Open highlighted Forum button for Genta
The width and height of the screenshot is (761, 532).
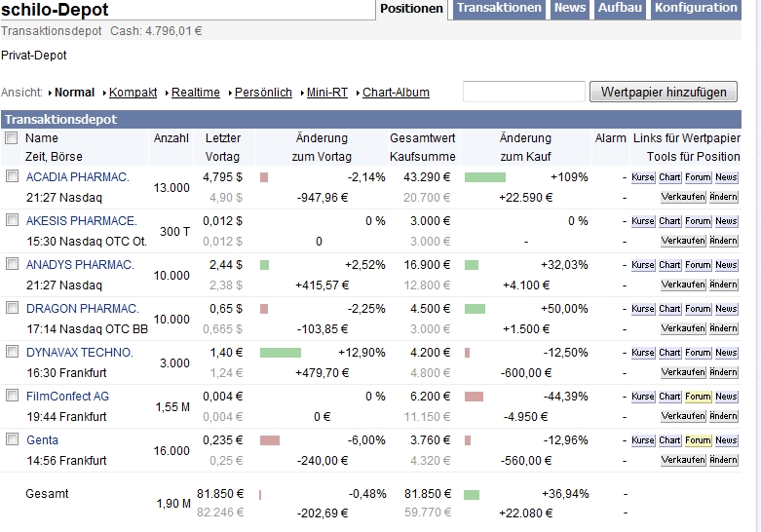coord(698,440)
